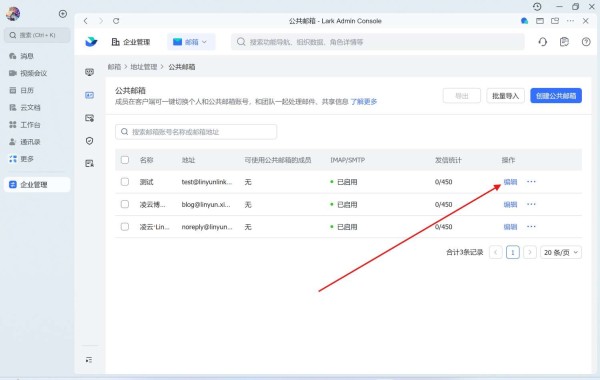This screenshot has width=600, height=380.
Task: Open the 20 条/页 page size dropdown
Action: [x=561, y=252]
